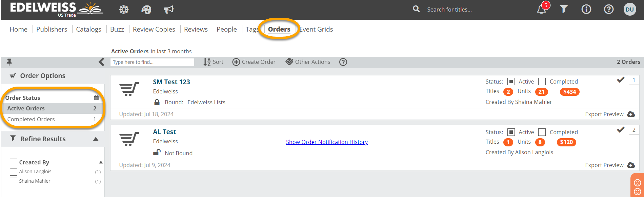The image size is (644, 197).
Task: Collapse sidebar with left chevron
Action: [101, 62]
